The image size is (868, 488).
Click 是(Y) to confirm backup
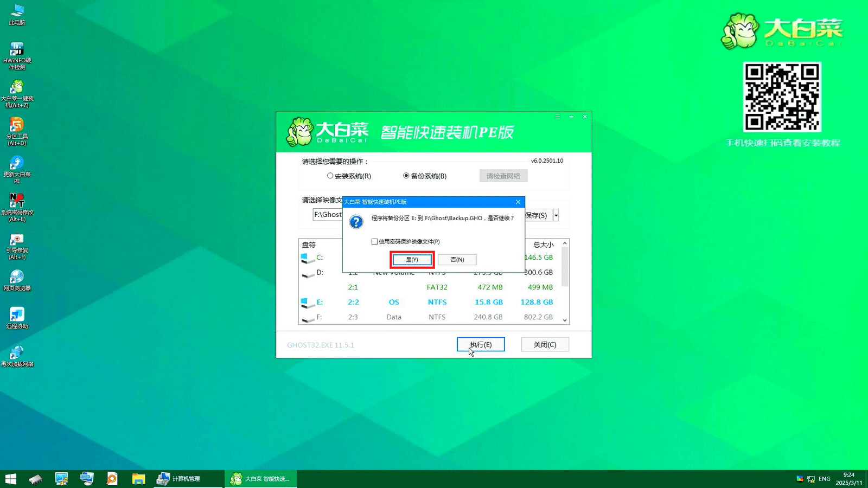pyautogui.click(x=412, y=260)
